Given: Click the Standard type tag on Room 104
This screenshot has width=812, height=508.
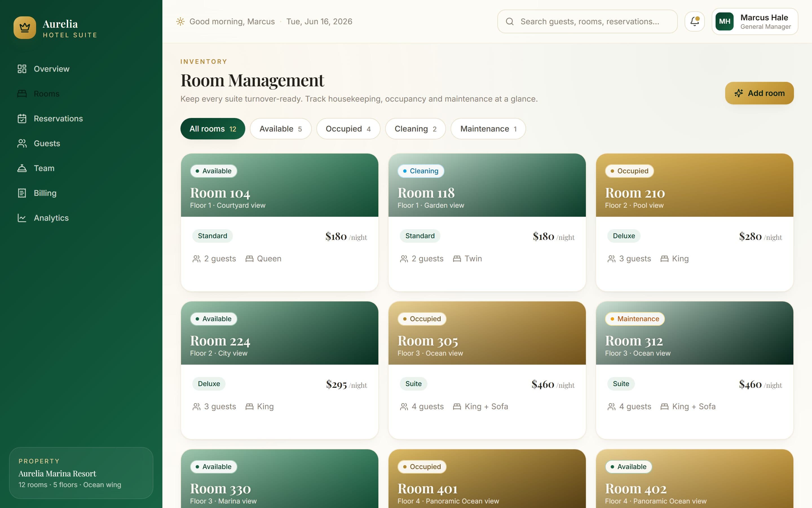Looking at the screenshot, I should point(212,236).
